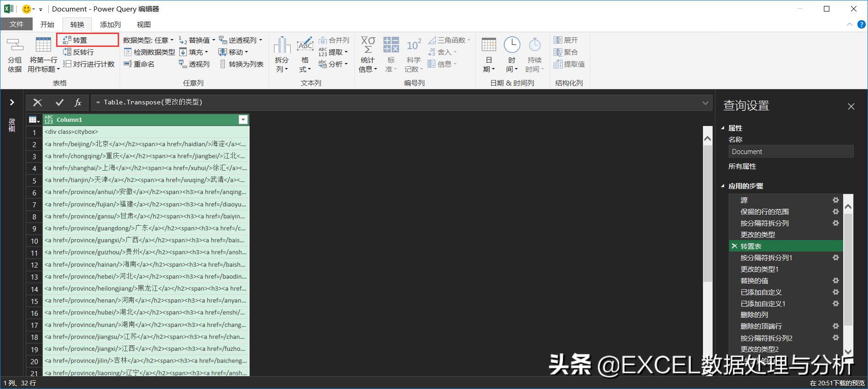Screen dimensions: 868x389
Task: Open the Fill (填充) dropdown
Action: pos(194,52)
